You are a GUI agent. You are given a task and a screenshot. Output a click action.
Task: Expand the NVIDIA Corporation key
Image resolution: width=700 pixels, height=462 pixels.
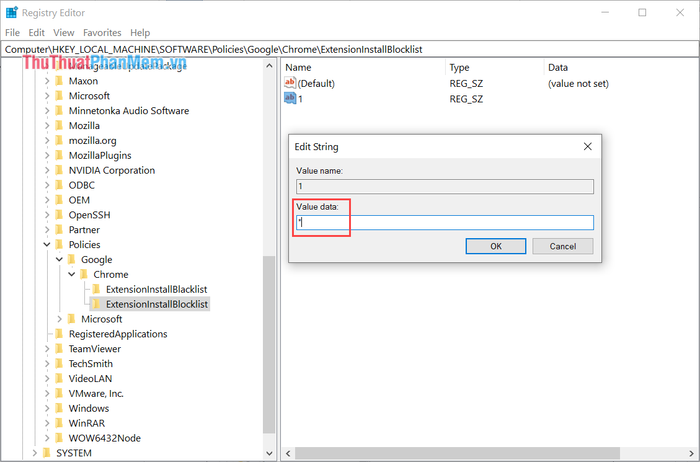[x=47, y=171]
